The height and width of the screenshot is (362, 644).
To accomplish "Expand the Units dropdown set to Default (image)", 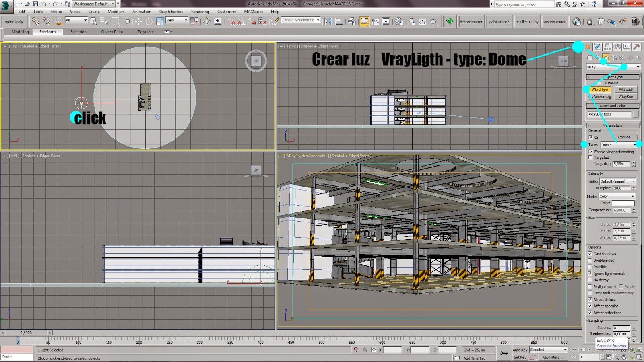I will 617,181.
